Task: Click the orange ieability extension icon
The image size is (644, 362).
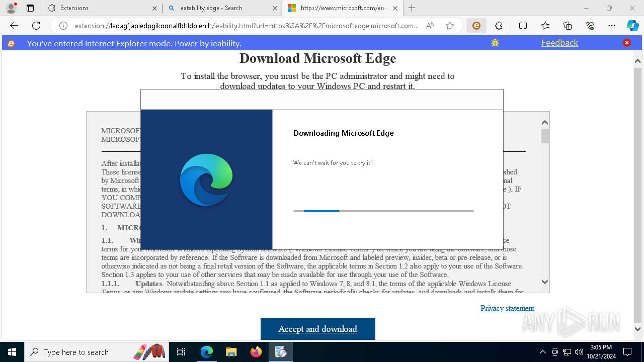Action: coord(476,26)
